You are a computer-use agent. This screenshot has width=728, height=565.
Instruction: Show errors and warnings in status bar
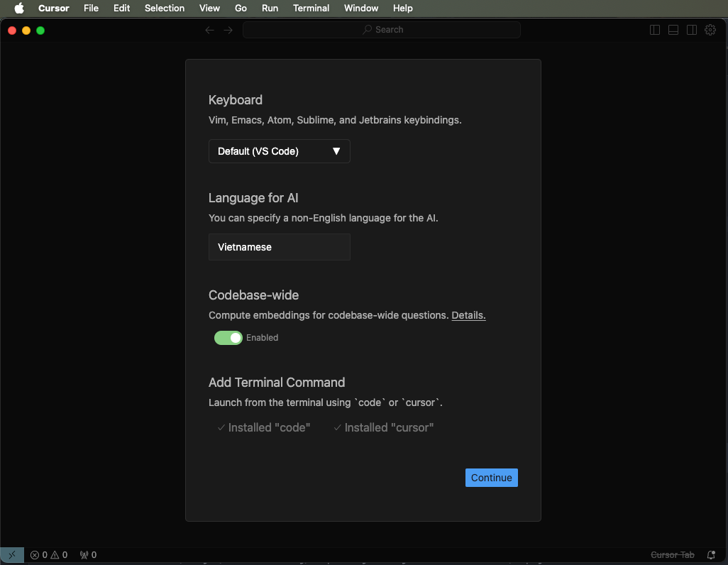tap(49, 555)
